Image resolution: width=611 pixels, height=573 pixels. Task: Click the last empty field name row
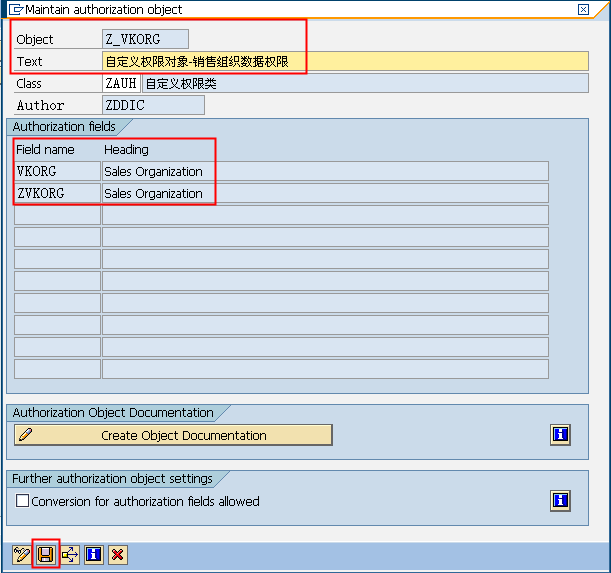(57, 369)
